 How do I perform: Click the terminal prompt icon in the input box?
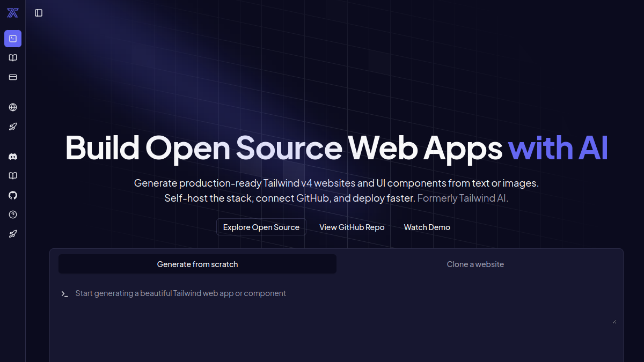pyautogui.click(x=64, y=294)
